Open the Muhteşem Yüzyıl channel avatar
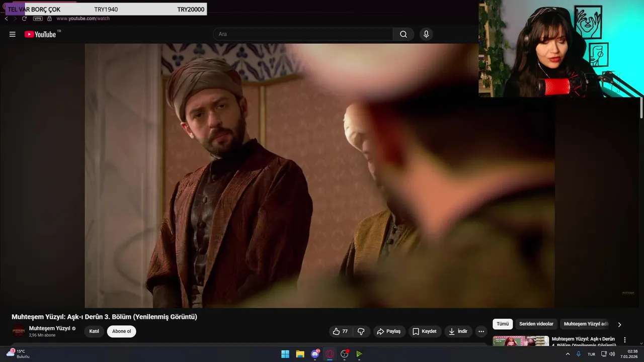Image resolution: width=644 pixels, height=362 pixels. (19, 331)
